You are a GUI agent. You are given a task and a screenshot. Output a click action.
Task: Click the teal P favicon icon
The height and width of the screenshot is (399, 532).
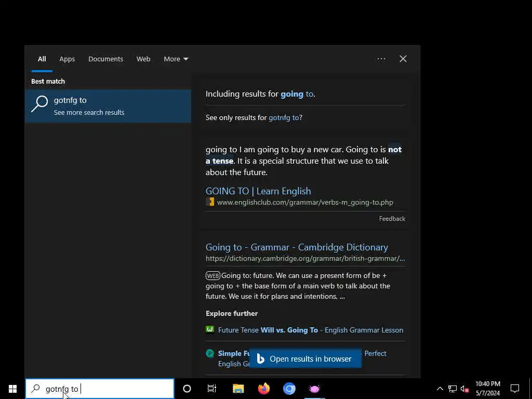210,353
